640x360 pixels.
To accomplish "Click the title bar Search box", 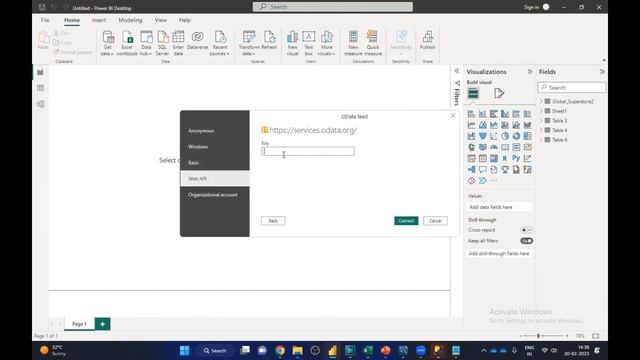I will [333, 7].
